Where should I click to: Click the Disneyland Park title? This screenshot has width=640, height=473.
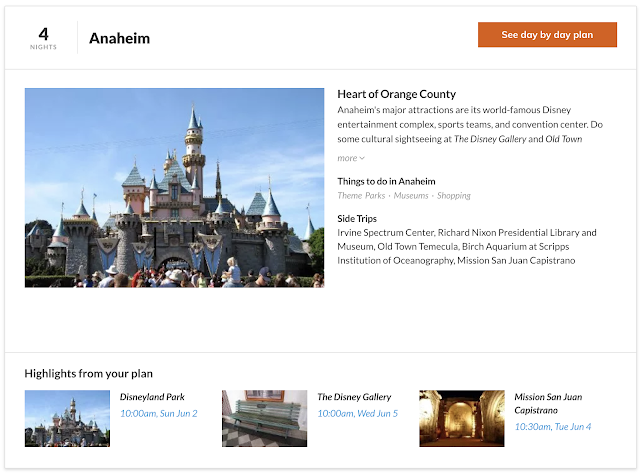(152, 397)
